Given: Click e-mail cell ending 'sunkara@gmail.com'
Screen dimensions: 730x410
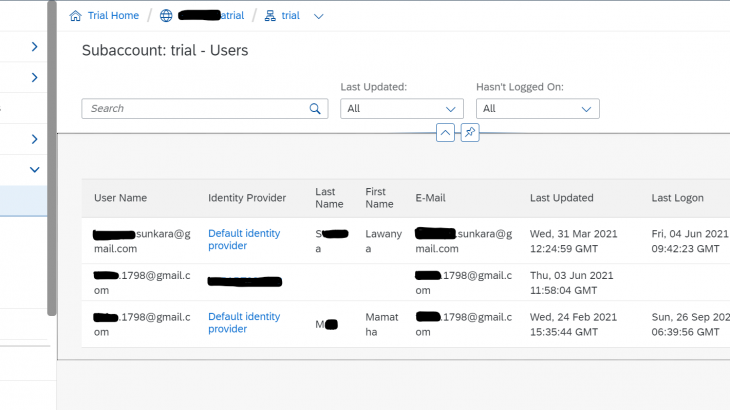Looking at the screenshot, I should point(464,241).
